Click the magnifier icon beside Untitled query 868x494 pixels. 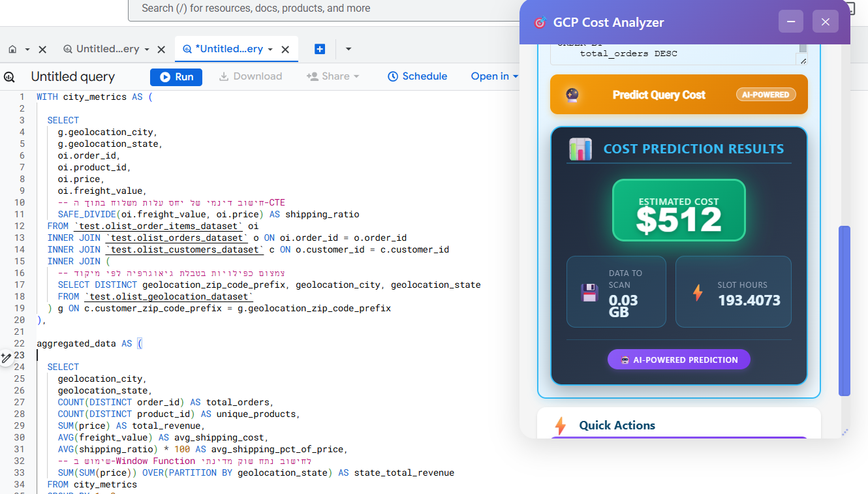coord(10,76)
